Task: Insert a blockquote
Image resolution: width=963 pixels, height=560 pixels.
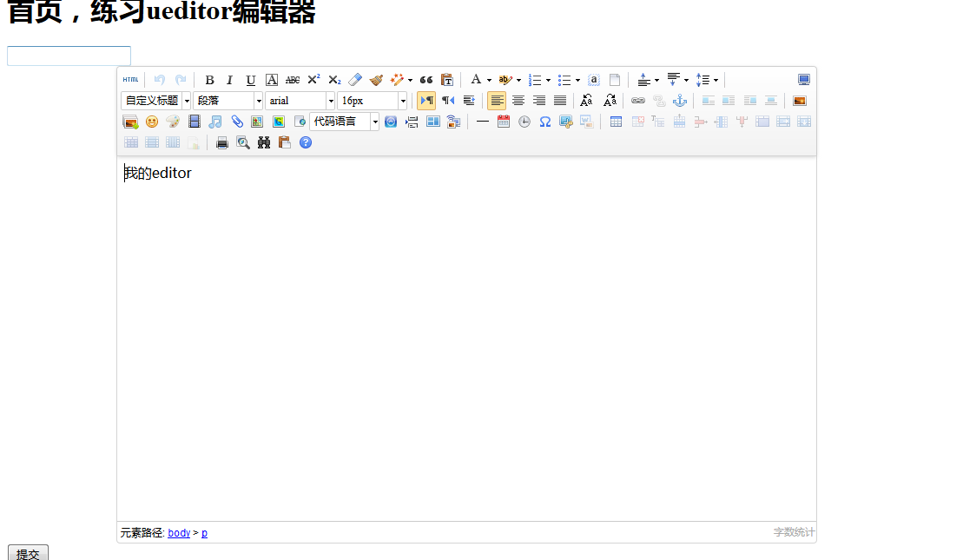Action: [426, 80]
